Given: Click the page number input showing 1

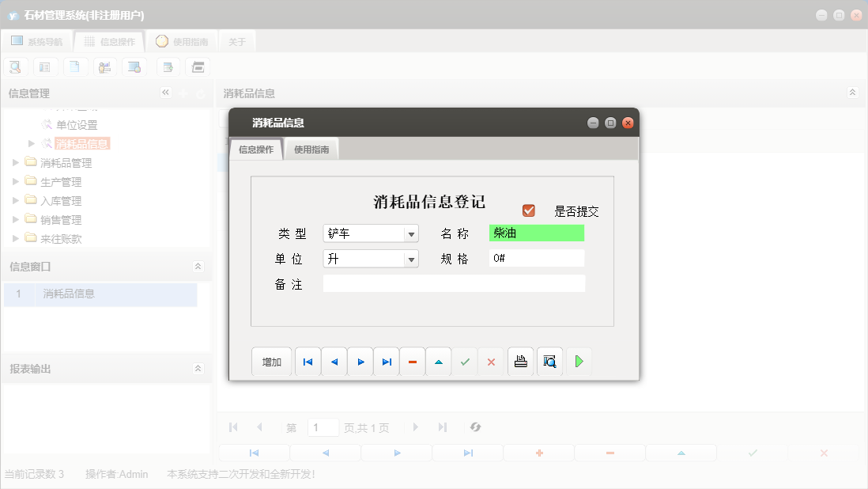Looking at the screenshot, I should click(x=323, y=427).
